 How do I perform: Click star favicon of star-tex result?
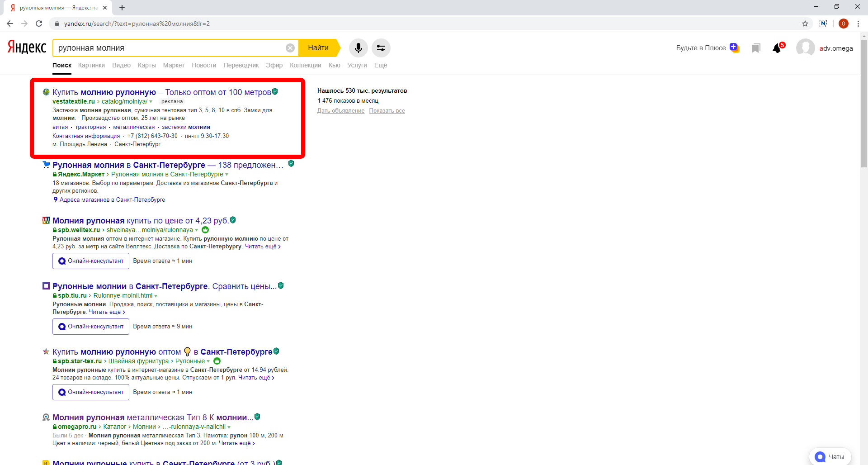pyautogui.click(x=46, y=351)
